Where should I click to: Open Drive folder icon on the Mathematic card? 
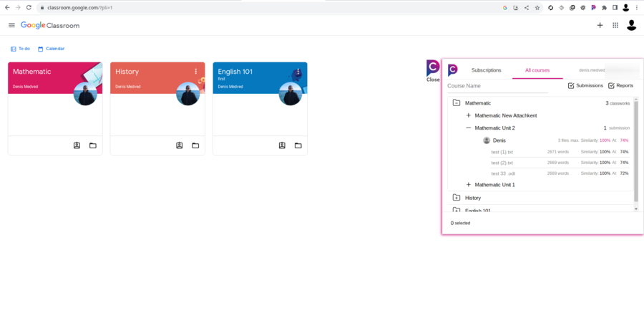[93, 145]
